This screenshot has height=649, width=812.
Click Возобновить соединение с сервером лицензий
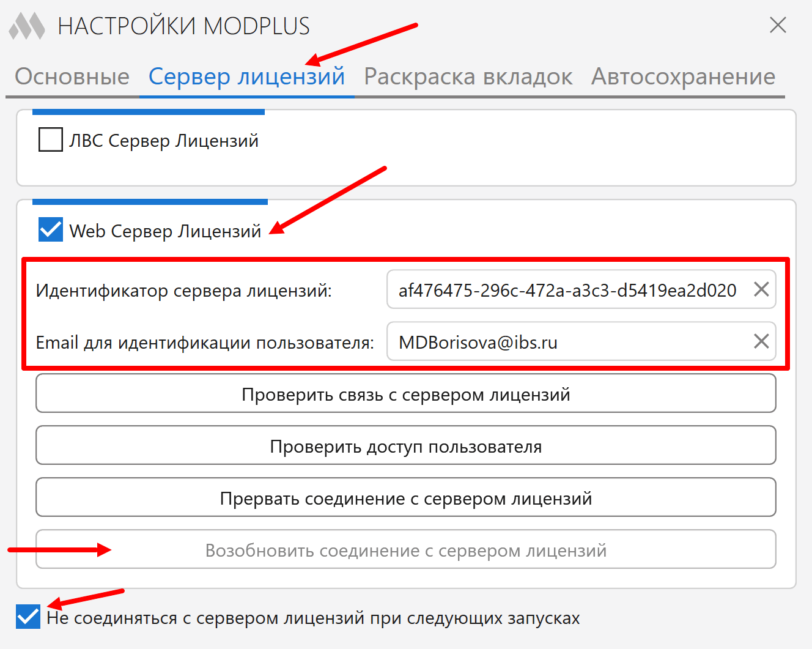click(406, 550)
